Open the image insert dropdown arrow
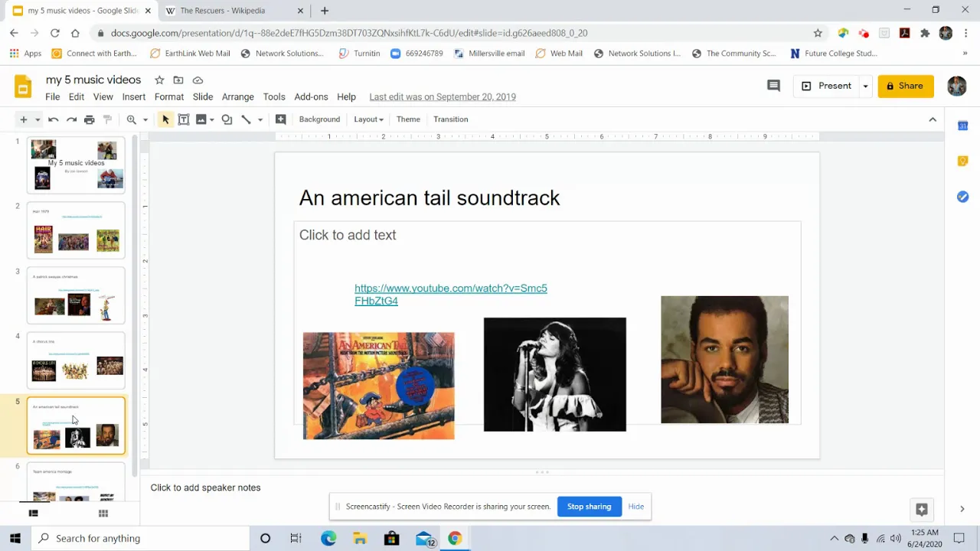The width and height of the screenshot is (980, 551). pyautogui.click(x=212, y=120)
